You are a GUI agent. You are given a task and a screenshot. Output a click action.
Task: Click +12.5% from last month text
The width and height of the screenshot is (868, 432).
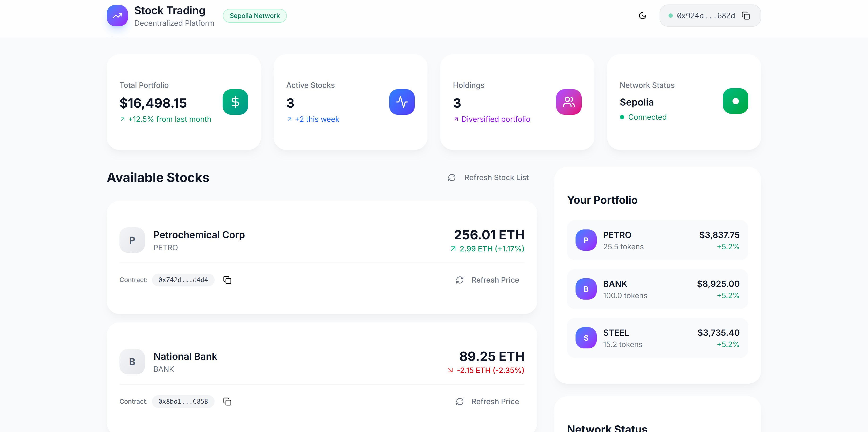coord(169,119)
